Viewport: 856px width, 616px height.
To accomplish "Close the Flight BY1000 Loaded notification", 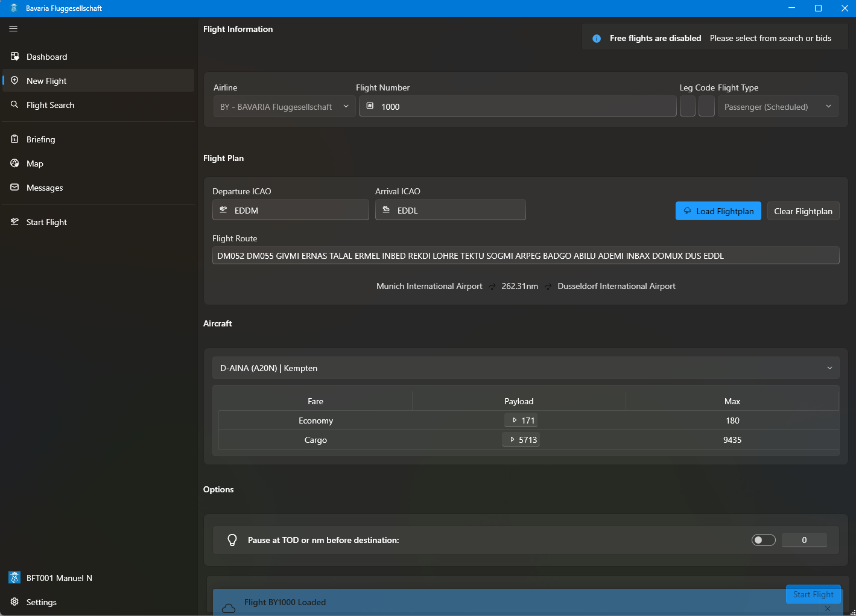I will coord(828,609).
